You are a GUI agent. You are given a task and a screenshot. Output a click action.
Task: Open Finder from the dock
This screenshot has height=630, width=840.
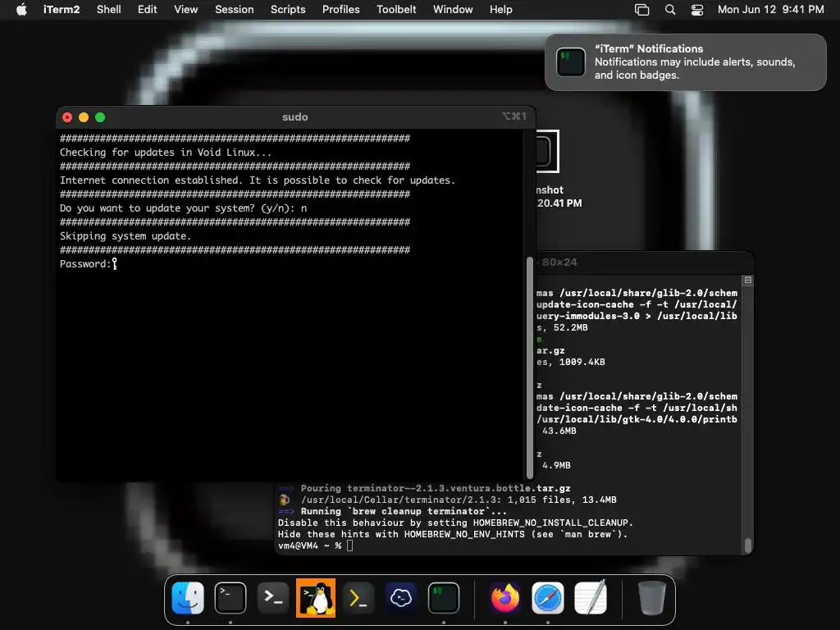[188, 598]
